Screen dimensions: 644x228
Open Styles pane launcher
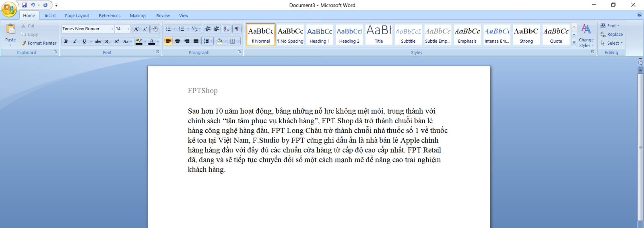click(x=592, y=52)
